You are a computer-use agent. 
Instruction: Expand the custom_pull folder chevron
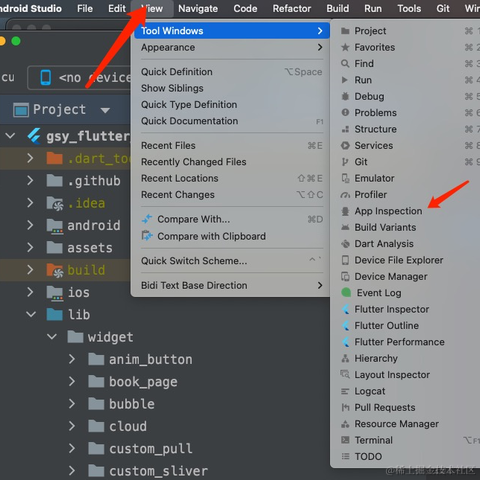(72, 449)
